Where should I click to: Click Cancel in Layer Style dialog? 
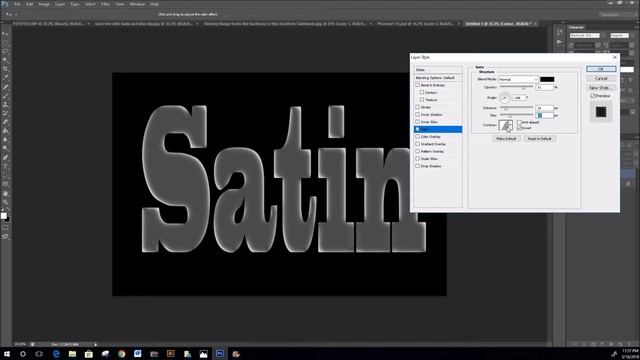point(601,78)
